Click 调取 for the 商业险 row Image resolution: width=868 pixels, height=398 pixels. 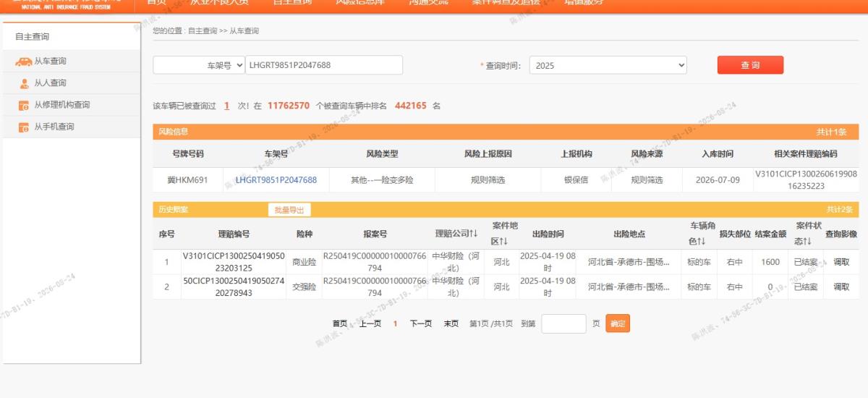tap(841, 262)
